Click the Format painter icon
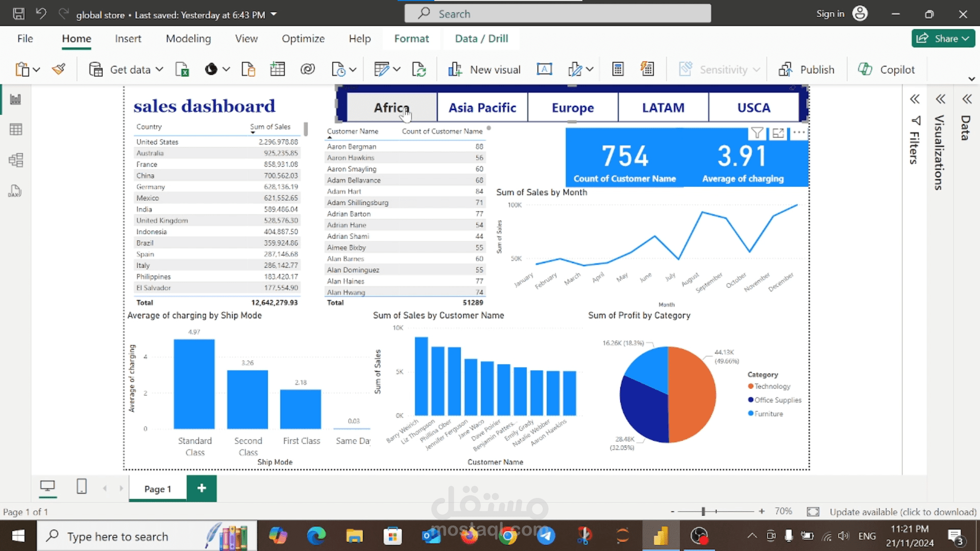 point(59,69)
